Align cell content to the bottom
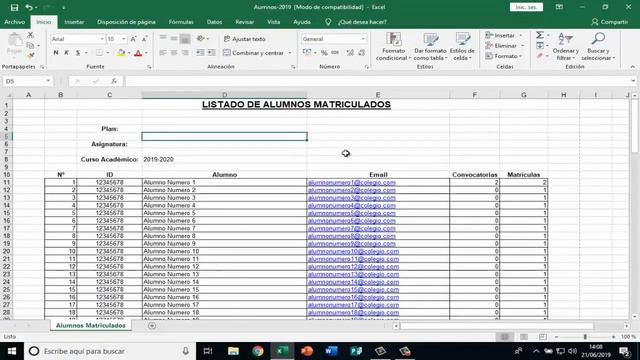 pos(185,39)
